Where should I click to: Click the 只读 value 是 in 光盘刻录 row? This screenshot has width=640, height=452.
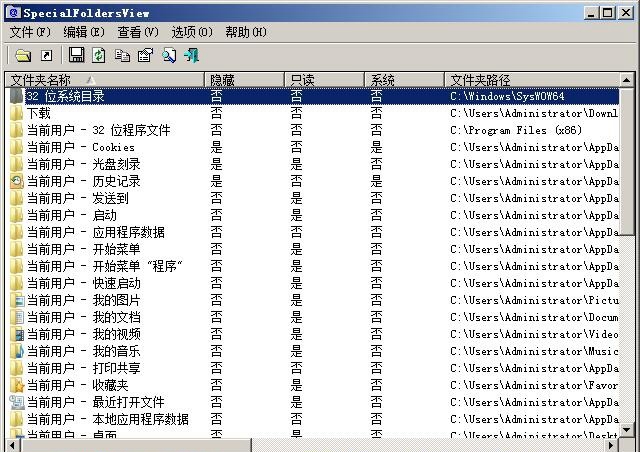pyautogui.click(x=296, y=164)
